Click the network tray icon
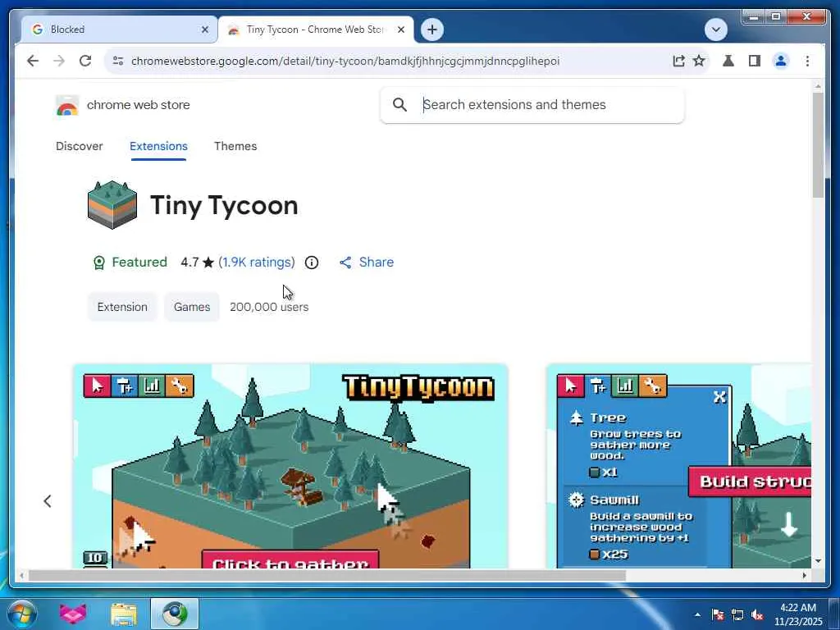The width and height of the screenshot is (840, 630). 737,614
